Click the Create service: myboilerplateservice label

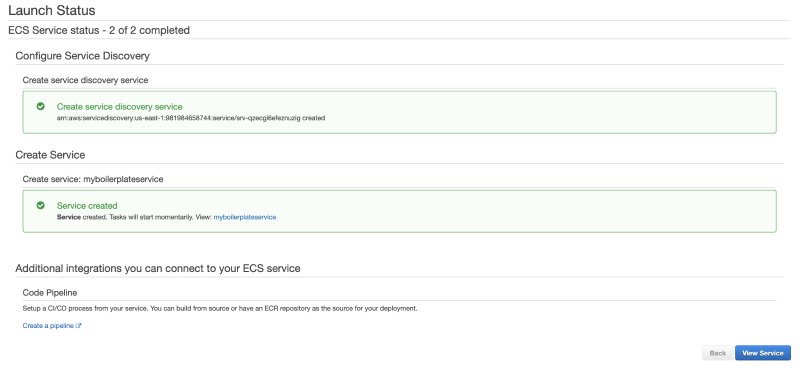(x=93, y=179)
